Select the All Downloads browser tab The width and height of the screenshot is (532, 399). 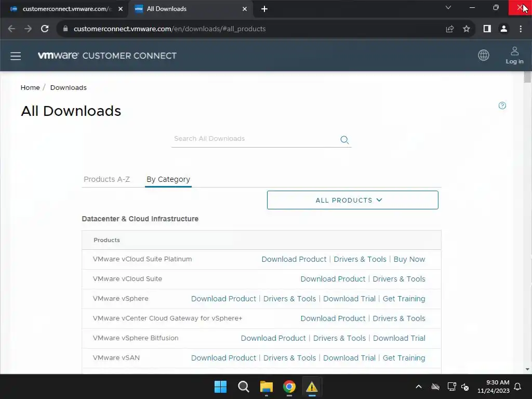[x=190, y=9]
